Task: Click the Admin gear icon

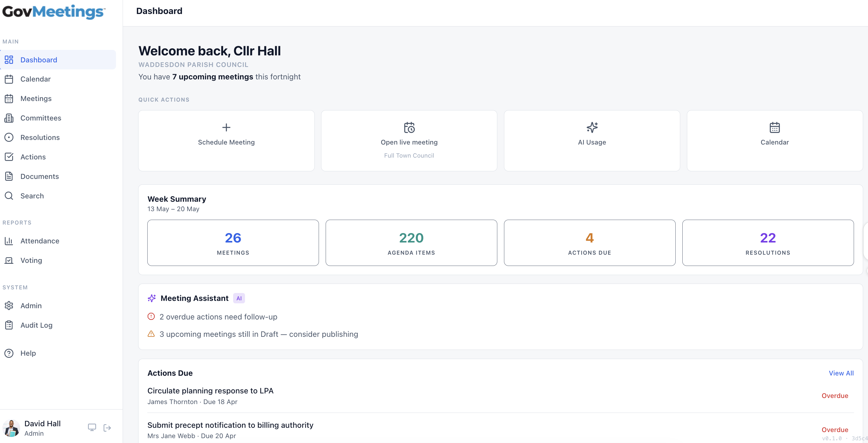Action: click(9, 305)
